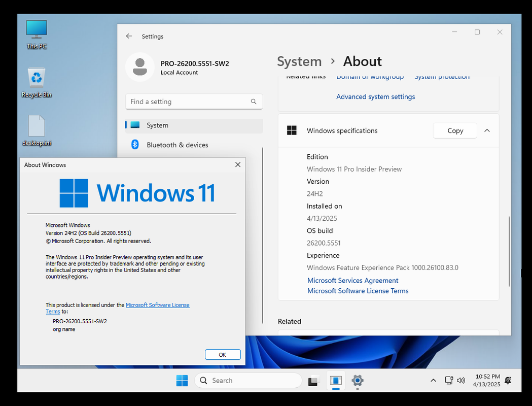Switch to About Windows app in taskbar
Image resolution: width=532 pixels, height=406 pixels.
coord(336,381)
